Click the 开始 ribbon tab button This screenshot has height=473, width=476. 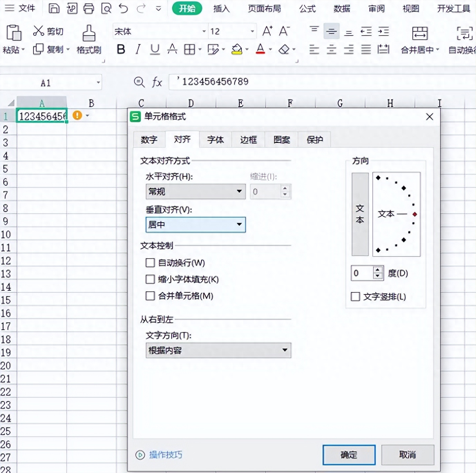(x=187, y=8)
